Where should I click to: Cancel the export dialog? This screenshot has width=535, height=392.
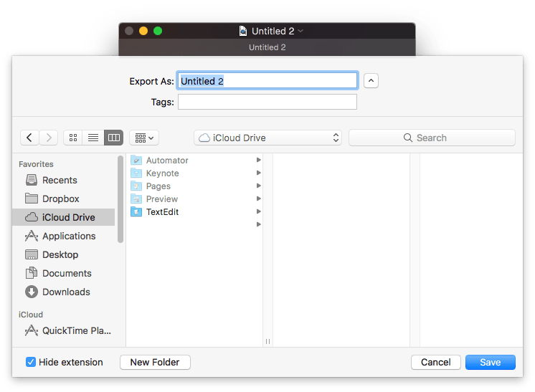(x=436, y=362)
